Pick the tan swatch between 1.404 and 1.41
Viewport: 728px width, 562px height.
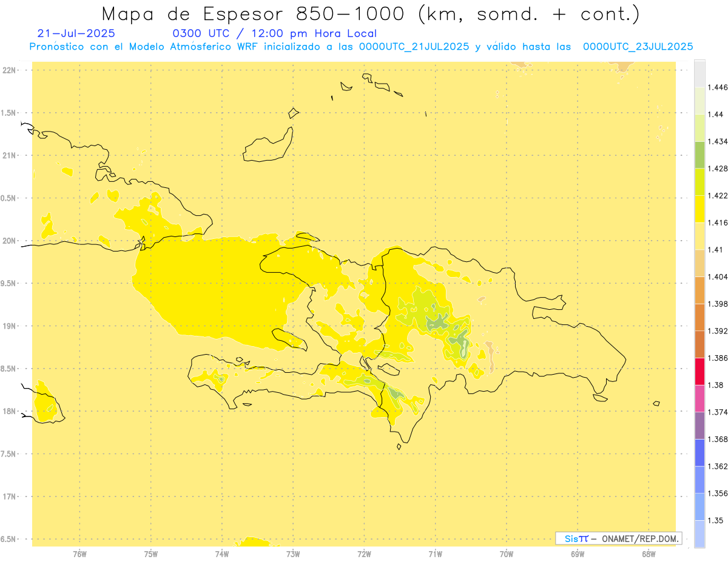pyautogui.click(x=699, y=263)
